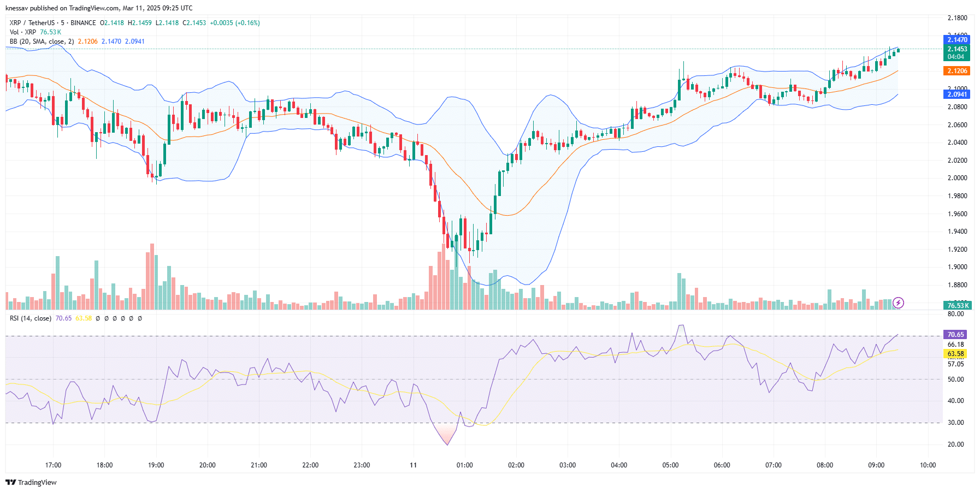
Task: Click 06:00 on the time axis
Action: point(722,465)
